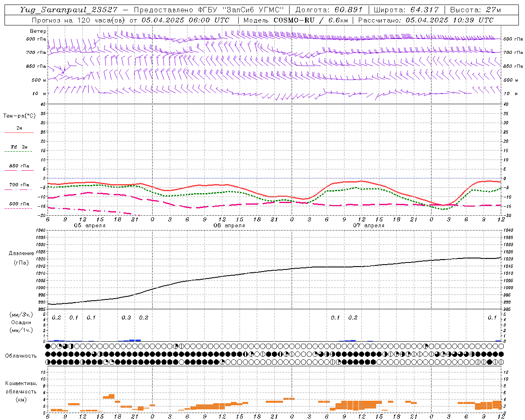This screenshot has height=420, width=525.
Task: Click the 05 апреля date label
Action: [x=89, y=226]
